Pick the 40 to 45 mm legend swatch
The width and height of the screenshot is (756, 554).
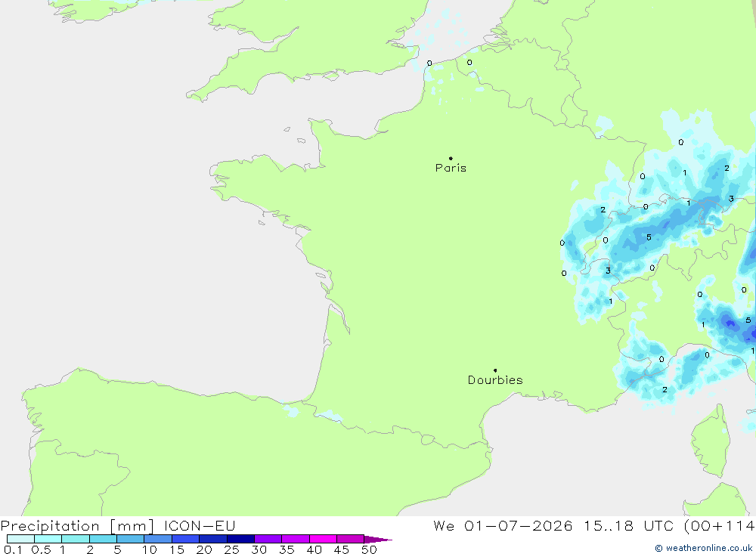coord(323,539)
